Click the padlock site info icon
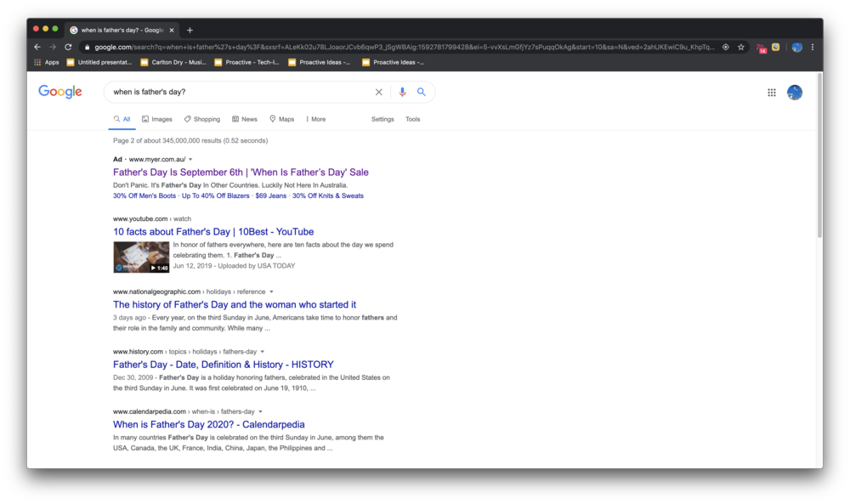Image resolution: width=850 pixels, height=504 pixels. [87, 47]
